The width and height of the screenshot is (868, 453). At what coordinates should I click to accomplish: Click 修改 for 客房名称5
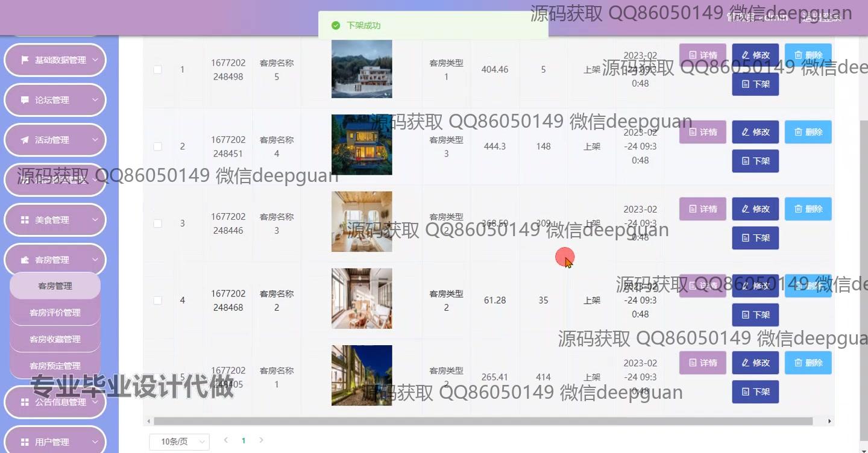coord(755,55)
